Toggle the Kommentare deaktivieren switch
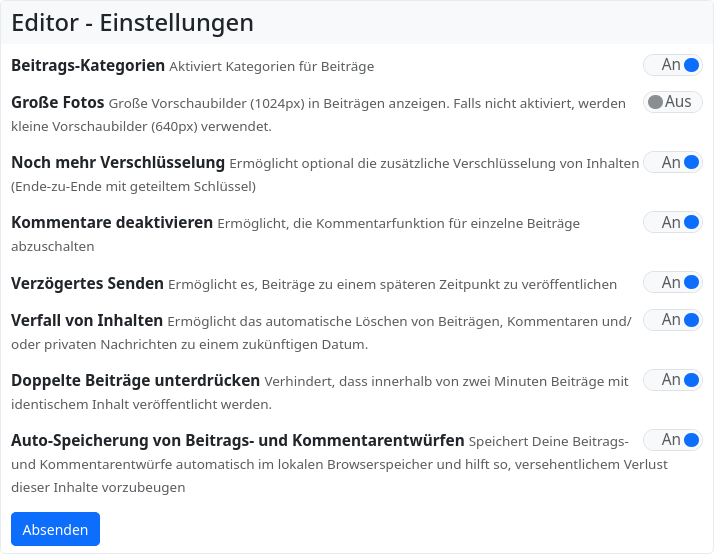This screenshot has height=554, width=714. coord(672,222)
